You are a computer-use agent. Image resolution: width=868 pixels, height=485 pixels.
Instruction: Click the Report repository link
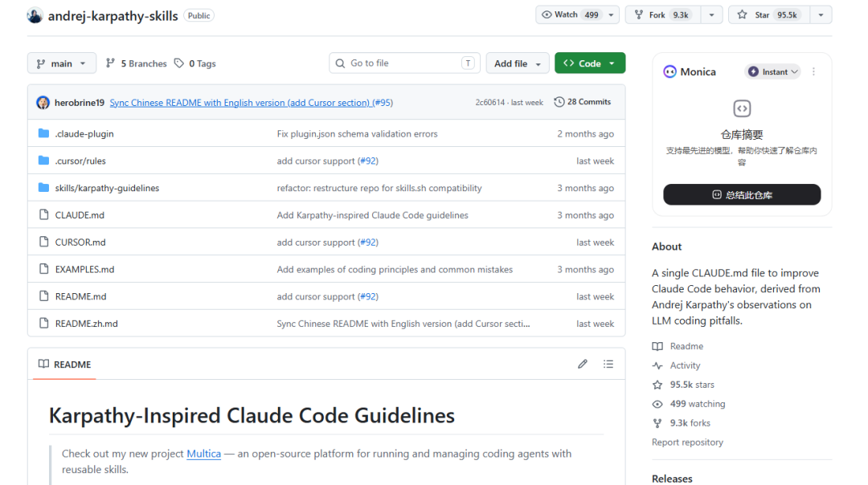point(687,442)
